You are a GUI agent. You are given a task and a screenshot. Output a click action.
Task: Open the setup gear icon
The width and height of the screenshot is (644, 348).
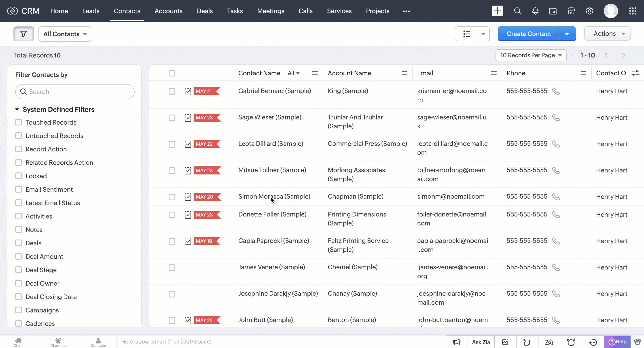click(x=589, y=11)
